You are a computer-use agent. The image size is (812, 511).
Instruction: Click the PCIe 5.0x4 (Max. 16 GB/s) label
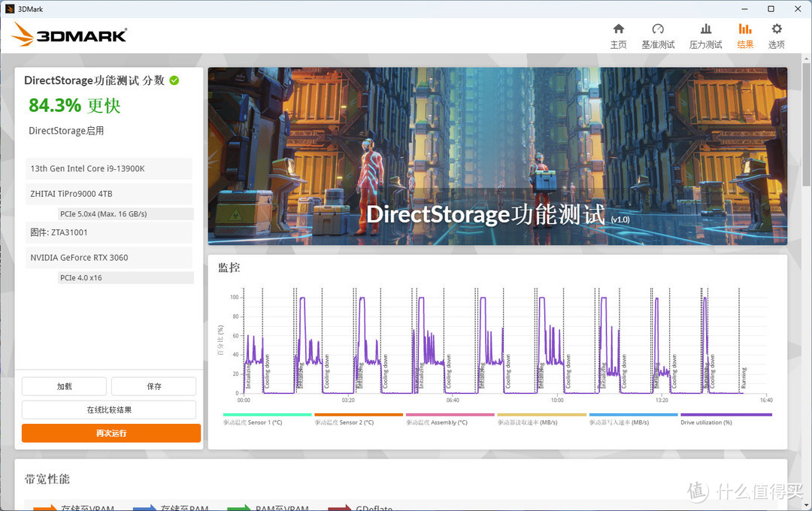pos(126,214)
